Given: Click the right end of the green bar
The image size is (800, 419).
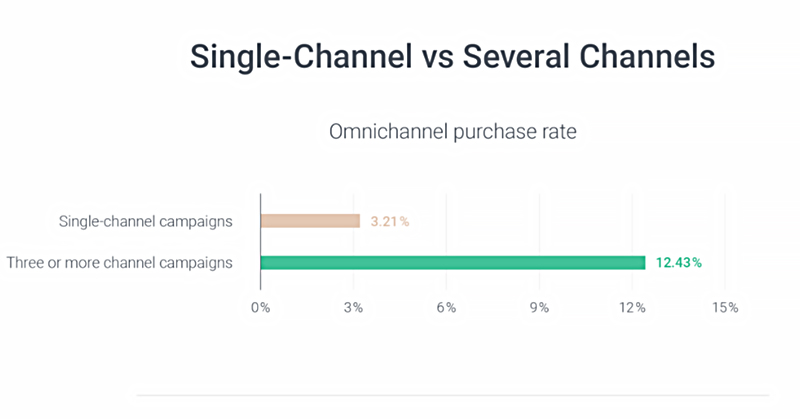Looking at the screenshot, I should [x=643, y=262].
